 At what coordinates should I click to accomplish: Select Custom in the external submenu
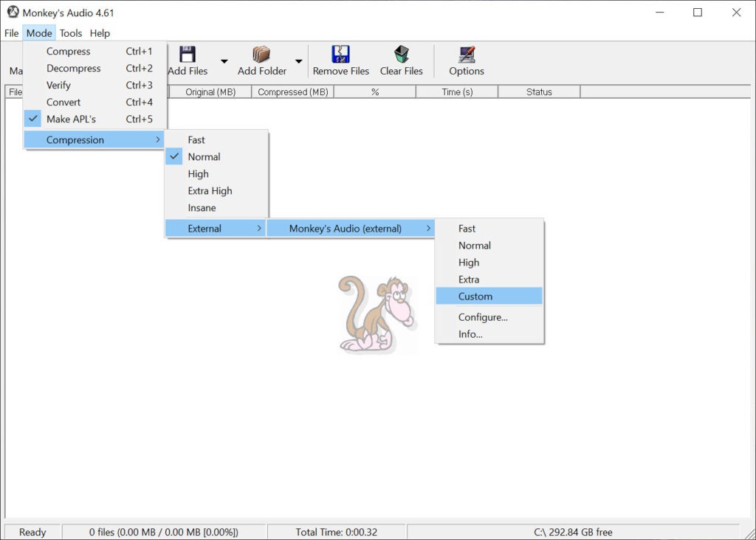pos(475,297)
